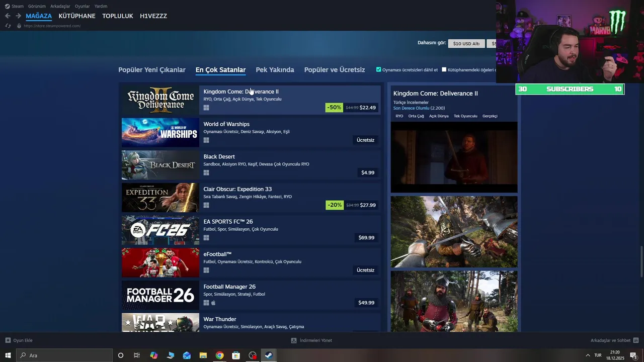Screen dimensions: 644x362
Task: Open the first Kingdom Come preview screenshot
Action: tap(454, 157)
